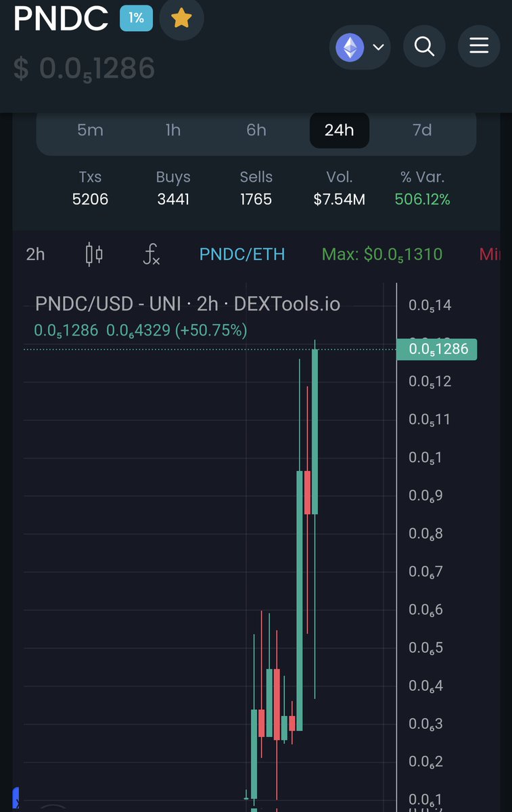Click the % Var. value 506.12%
Image resolution: width=512 pixels, height=812 pixels.
(x=423, y=199)
